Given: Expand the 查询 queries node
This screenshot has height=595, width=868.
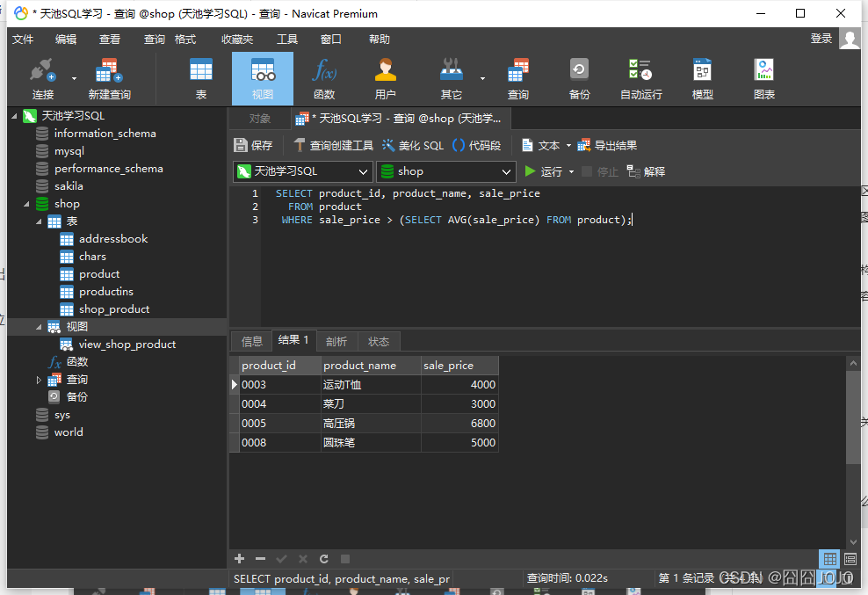Looking at the screenshot, I should (39, 380).
